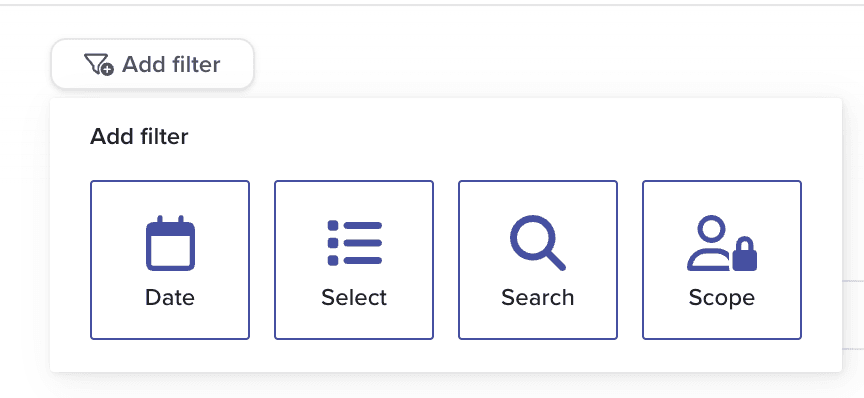864x398 pixels.
Task: Click the bulleted list icon for Select
Action: click(x=354, y=243)
